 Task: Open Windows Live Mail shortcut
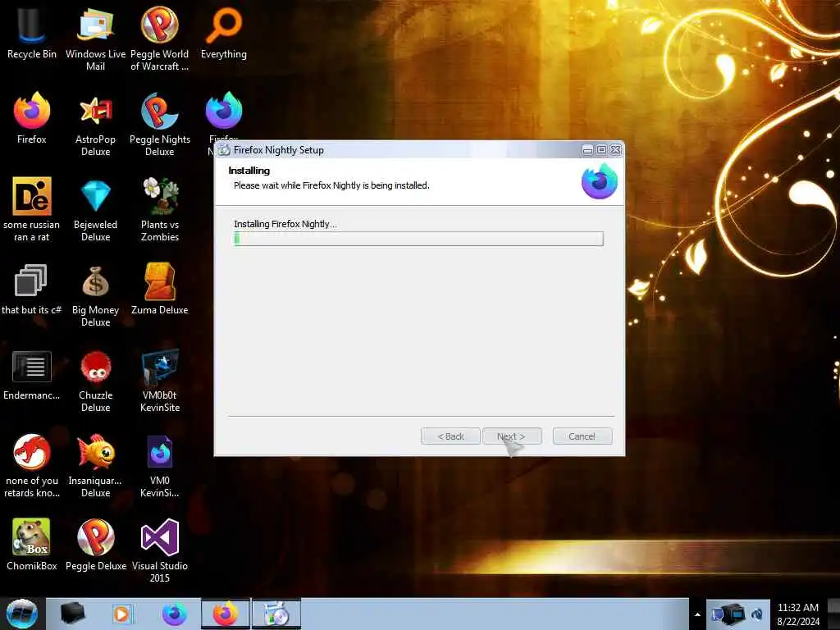(95, 39)
